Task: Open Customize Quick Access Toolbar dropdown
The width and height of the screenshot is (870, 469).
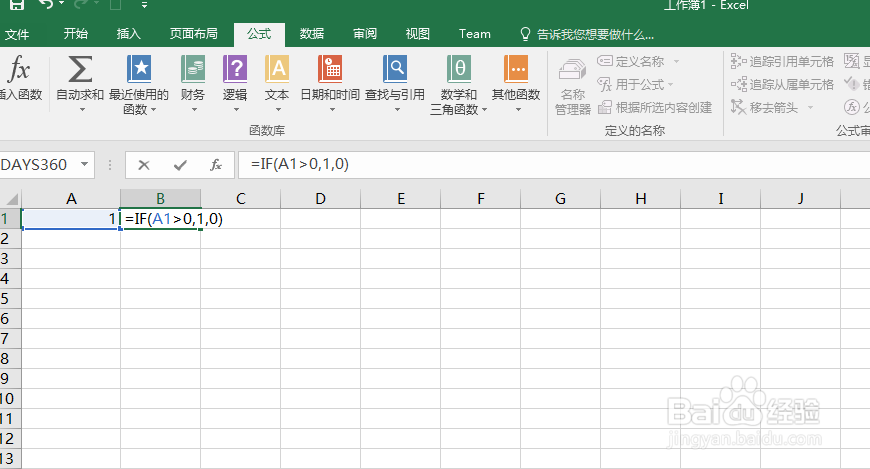Action: (144, 5)
